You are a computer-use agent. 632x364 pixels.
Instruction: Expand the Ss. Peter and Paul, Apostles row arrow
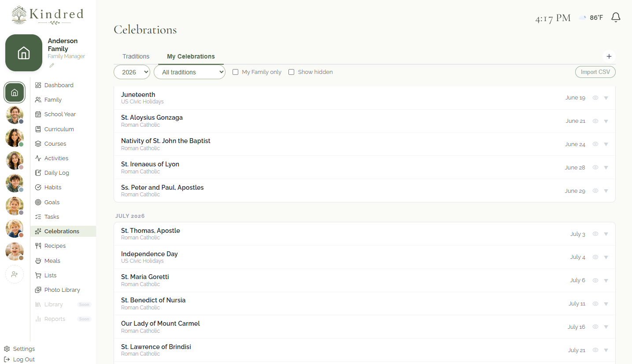click(606, 191)
